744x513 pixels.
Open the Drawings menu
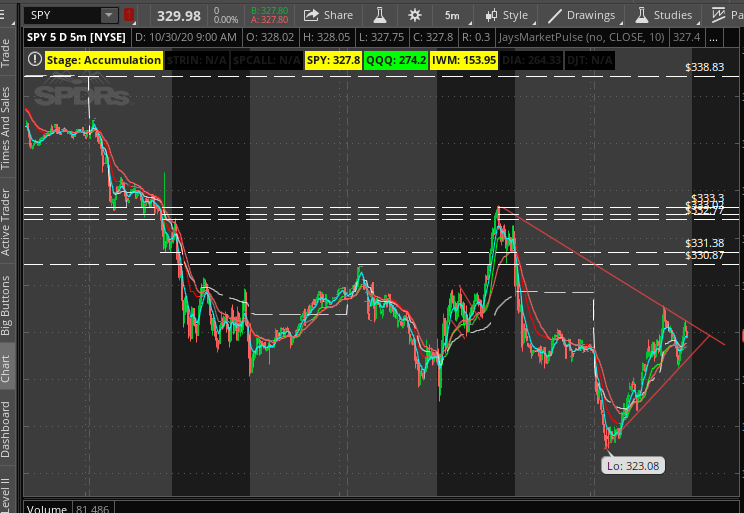[582, 15]
